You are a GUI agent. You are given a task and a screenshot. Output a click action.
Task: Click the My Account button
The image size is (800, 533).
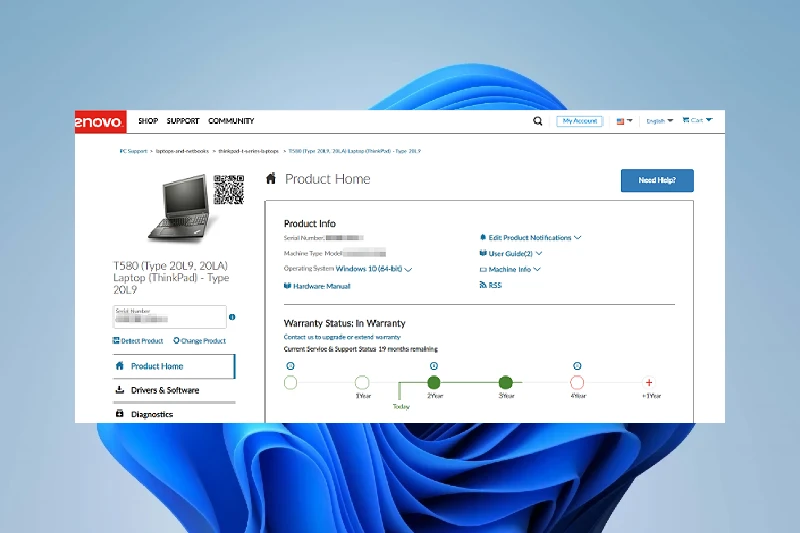[580, 121]
